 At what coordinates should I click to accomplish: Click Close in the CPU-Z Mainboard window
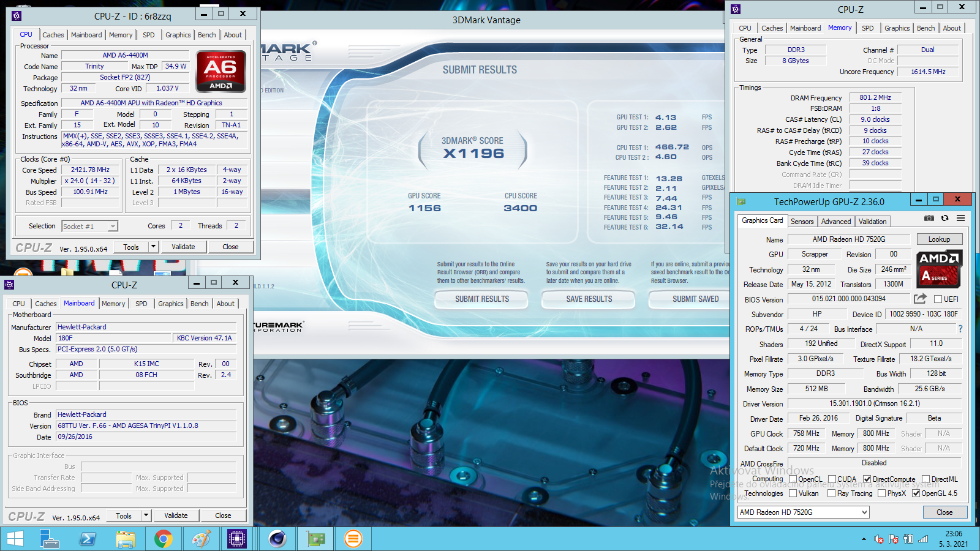[223, 515]
